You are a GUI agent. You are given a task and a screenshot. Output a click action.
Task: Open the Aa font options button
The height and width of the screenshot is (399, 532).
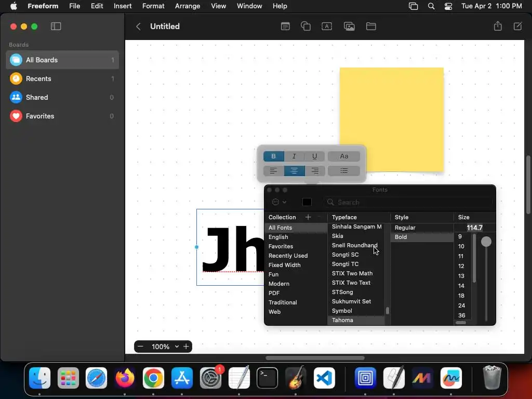coord(344,156)
